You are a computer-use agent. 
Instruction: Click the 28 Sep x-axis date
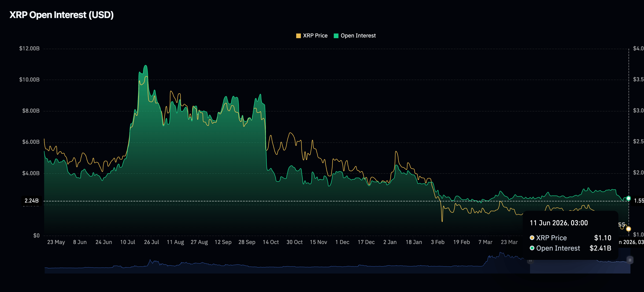pyautogui.click(x=247, y=242)
